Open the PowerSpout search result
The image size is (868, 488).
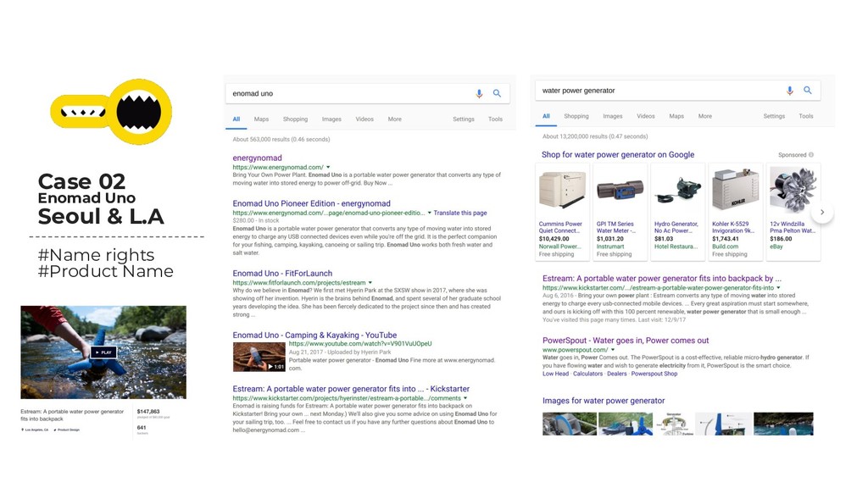[626, 341]
